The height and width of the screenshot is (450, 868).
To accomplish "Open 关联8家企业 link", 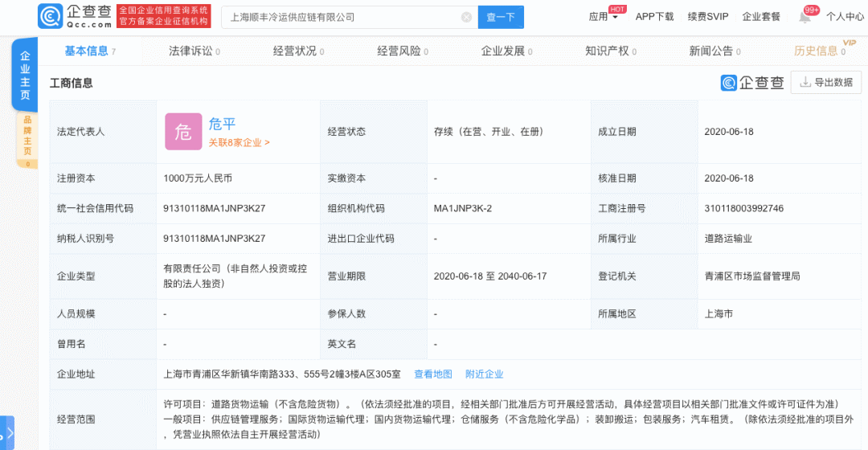I will tap(240, 143).
